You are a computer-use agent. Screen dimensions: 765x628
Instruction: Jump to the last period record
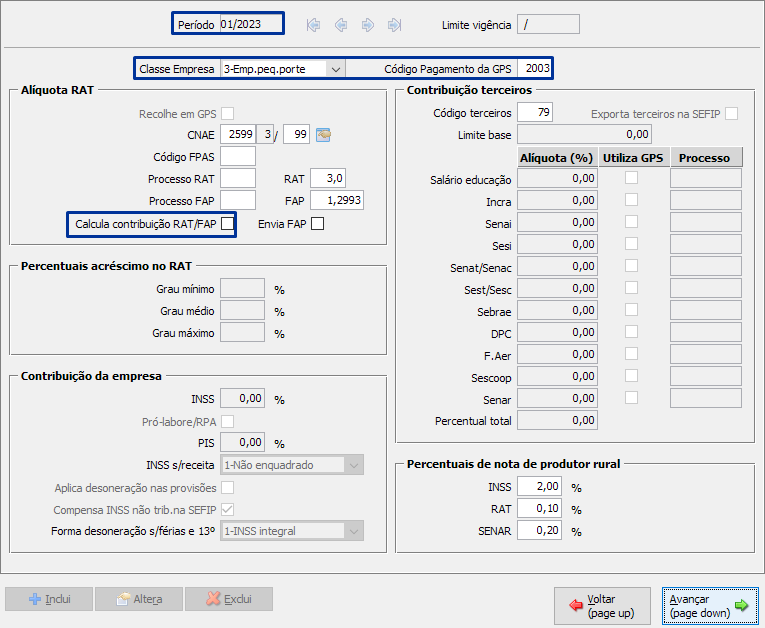394,24
